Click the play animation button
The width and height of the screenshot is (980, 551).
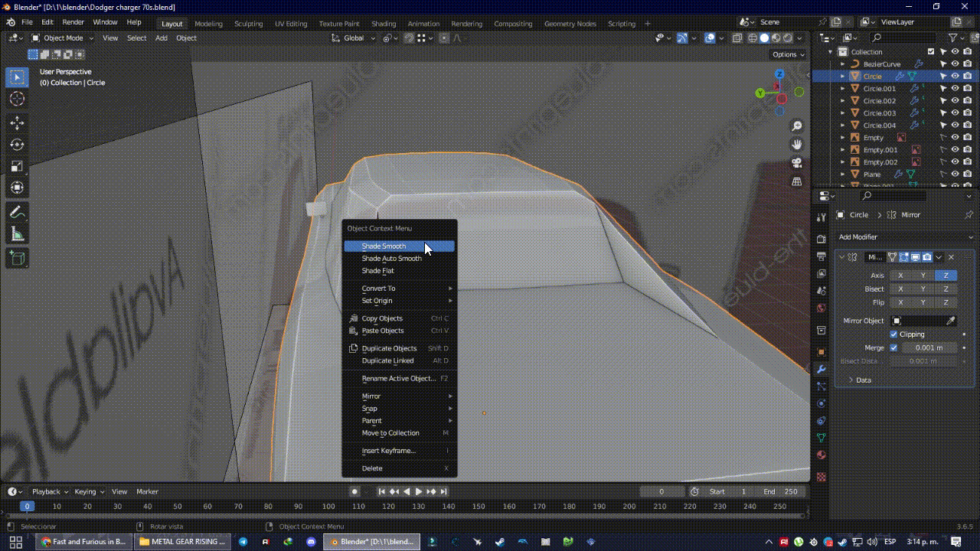click(x=419, y=492)
